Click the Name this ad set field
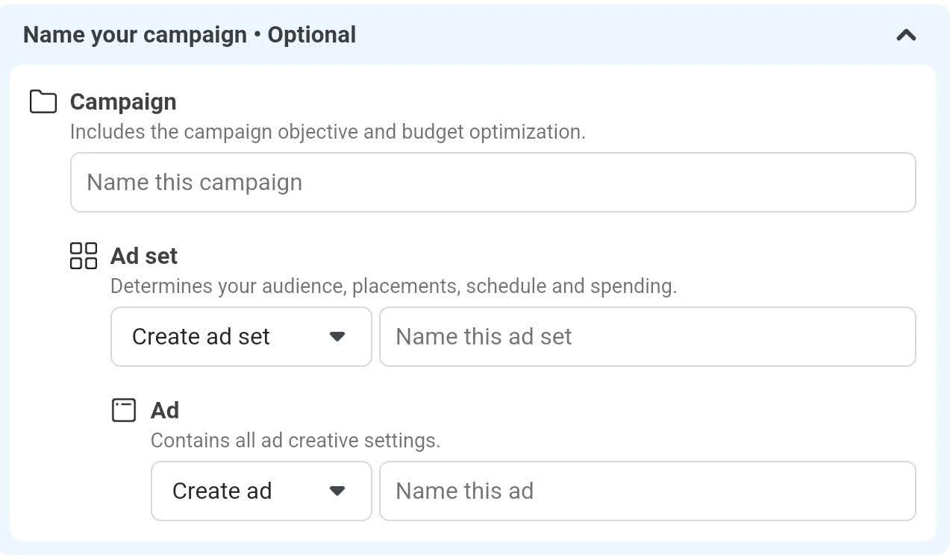The width and height of the screenshot is (950, 560). click(646, 336)
